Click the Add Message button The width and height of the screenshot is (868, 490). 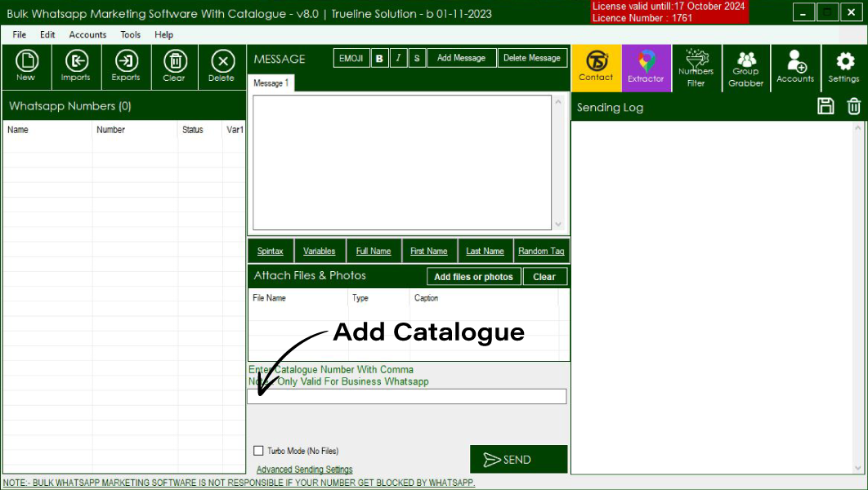pyautogui.click(x=461, y=58)
